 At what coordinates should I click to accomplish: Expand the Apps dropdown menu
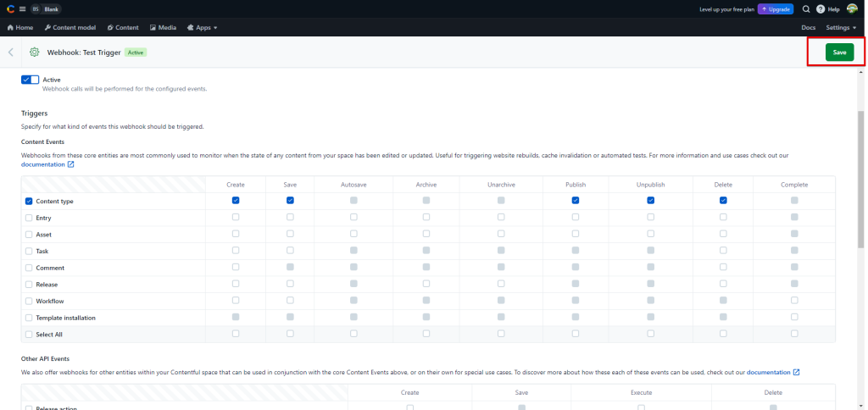(x=202, y=27)
